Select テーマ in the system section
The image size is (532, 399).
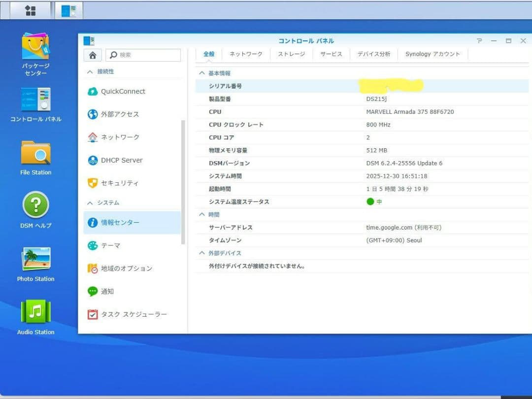coord(109,245)
